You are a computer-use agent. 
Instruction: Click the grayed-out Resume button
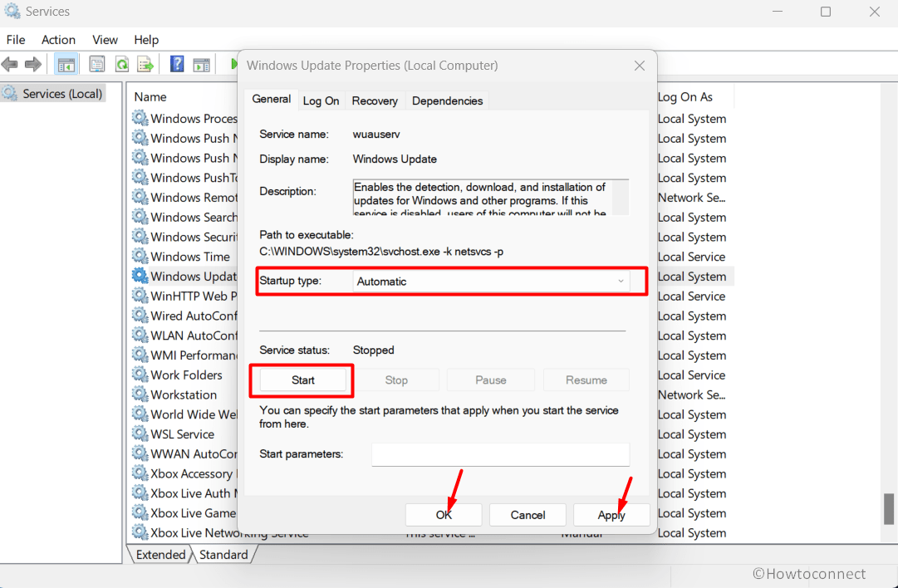[x=586, y=380]
